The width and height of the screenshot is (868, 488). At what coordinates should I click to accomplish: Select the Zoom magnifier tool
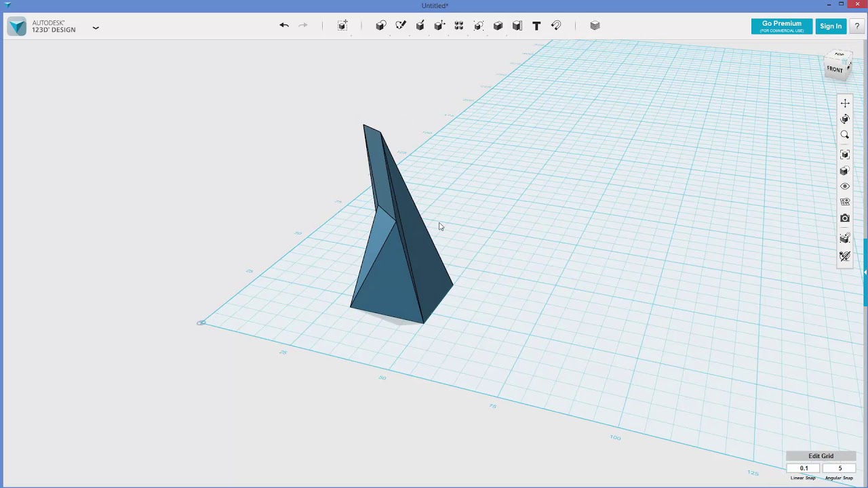click(845, 135)
